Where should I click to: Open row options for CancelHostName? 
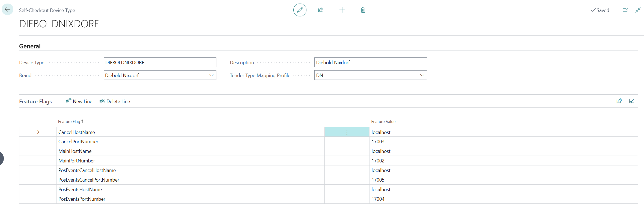click(x=347, y=132)
